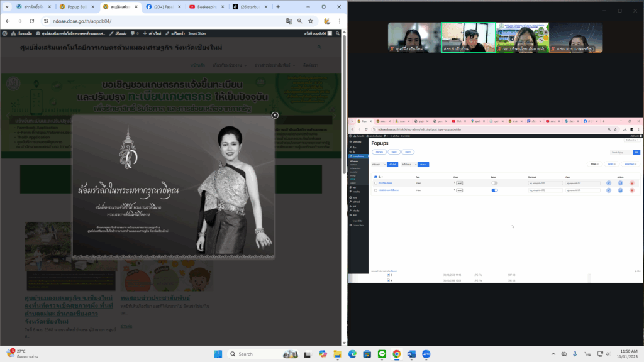The width and height of the screenshot is (644, 362).
Task: Open a new browser tab
Action: 279,7
